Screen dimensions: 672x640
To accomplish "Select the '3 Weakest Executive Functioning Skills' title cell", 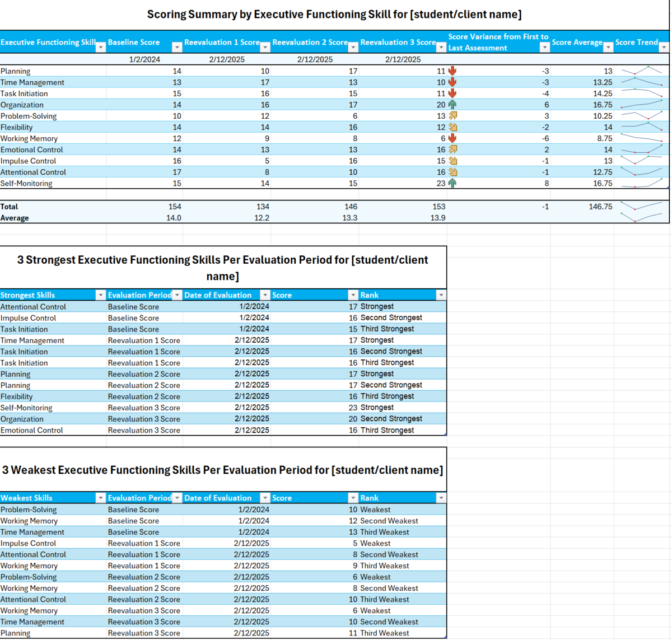I will tap(223, 470).
